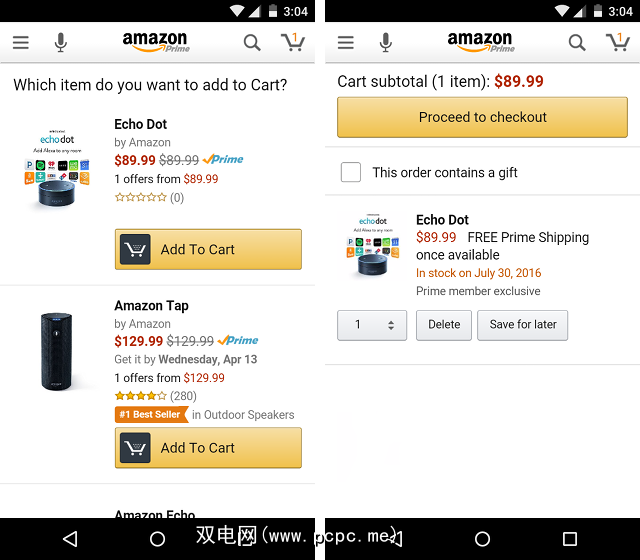Add Amazon Tap to cart

pos(208,448)
